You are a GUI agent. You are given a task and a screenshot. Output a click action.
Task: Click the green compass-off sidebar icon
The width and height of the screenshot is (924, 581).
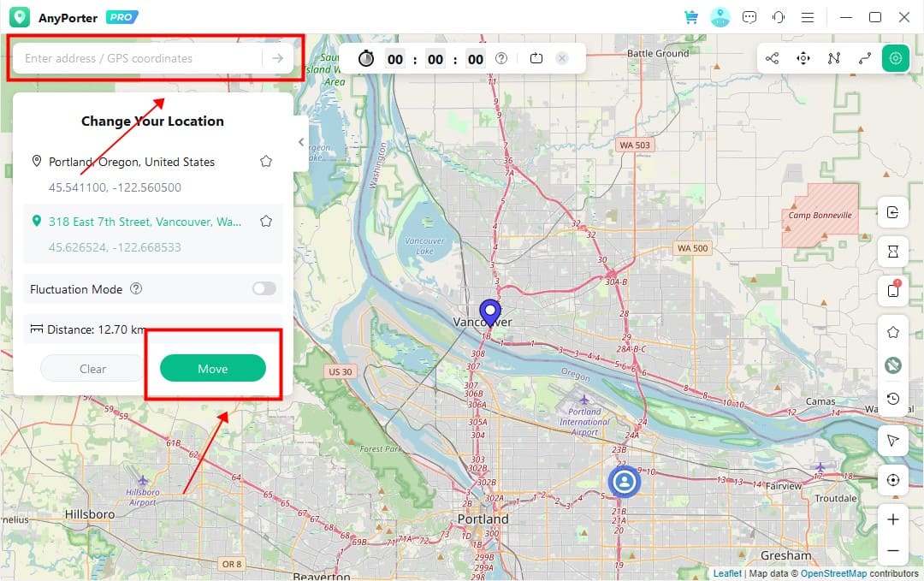point(892,365)
